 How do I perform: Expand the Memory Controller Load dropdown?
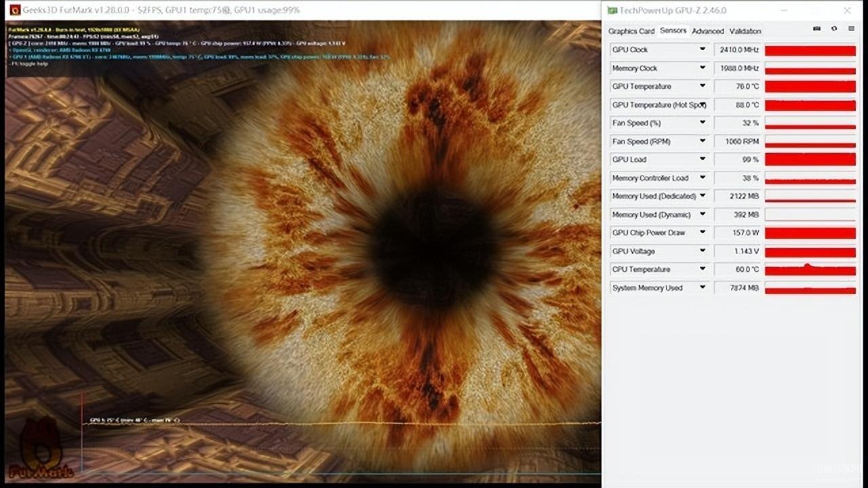tap(703, 178)
